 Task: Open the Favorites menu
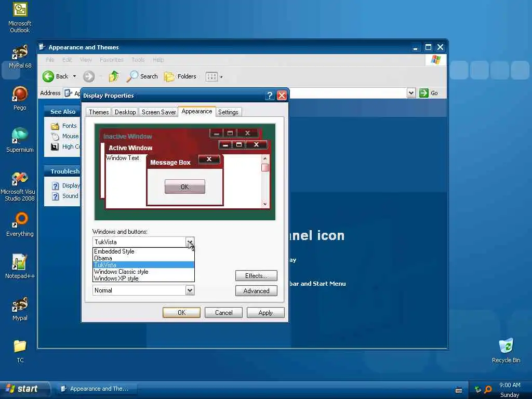click(x=112, y=60)
